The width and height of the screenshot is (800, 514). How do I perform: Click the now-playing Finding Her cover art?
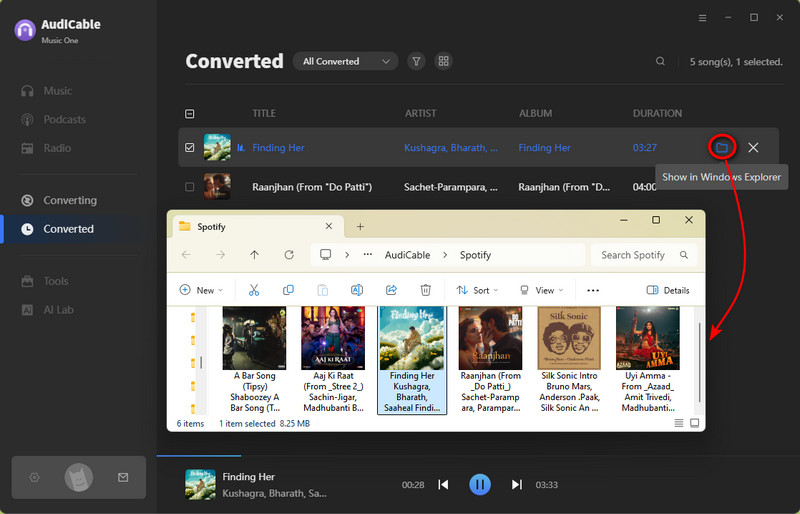[x=200, y=484]
